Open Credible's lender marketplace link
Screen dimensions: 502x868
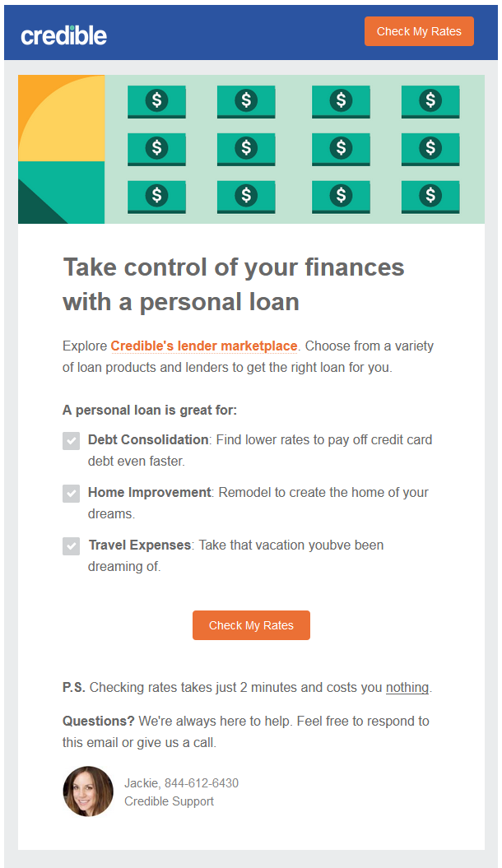coord(204,346)
